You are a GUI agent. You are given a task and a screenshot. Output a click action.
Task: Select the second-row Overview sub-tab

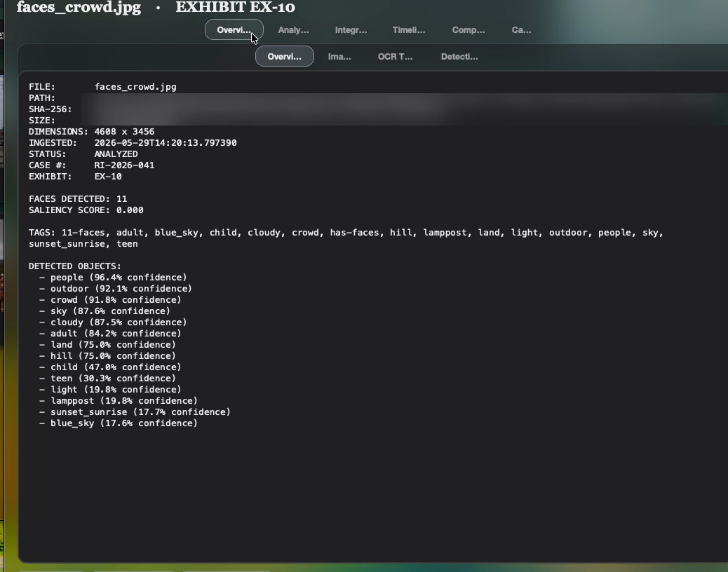click(285, 57)
